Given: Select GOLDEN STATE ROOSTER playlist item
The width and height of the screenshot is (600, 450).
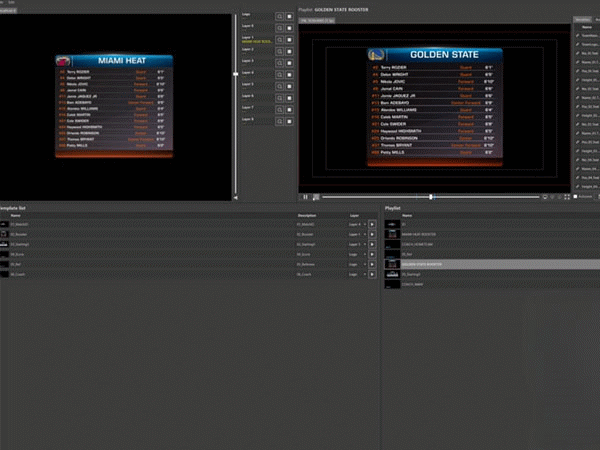Looking at the screenshot, I should pos(430,264).
